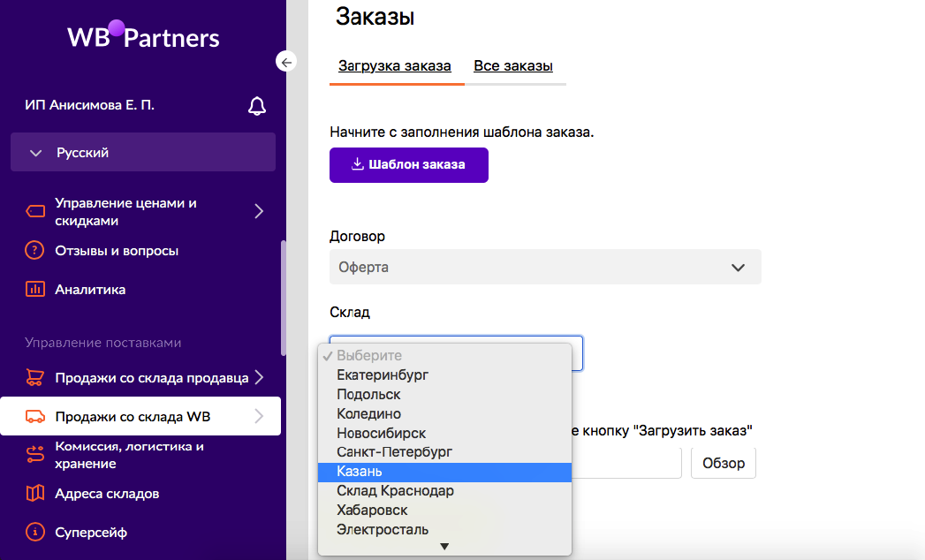Expand Продажи со склада продавца chevron
The height and width of the screenshot is (560, 925).
point(258,378)
